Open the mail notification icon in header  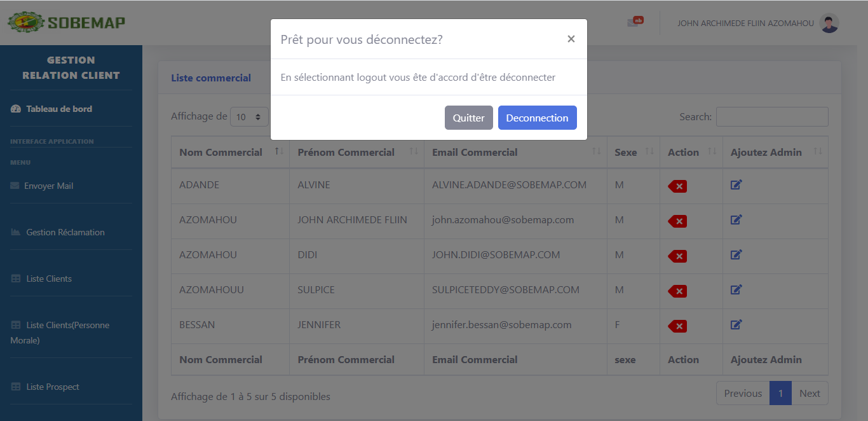pyautogui.click(x=634, y=22)
